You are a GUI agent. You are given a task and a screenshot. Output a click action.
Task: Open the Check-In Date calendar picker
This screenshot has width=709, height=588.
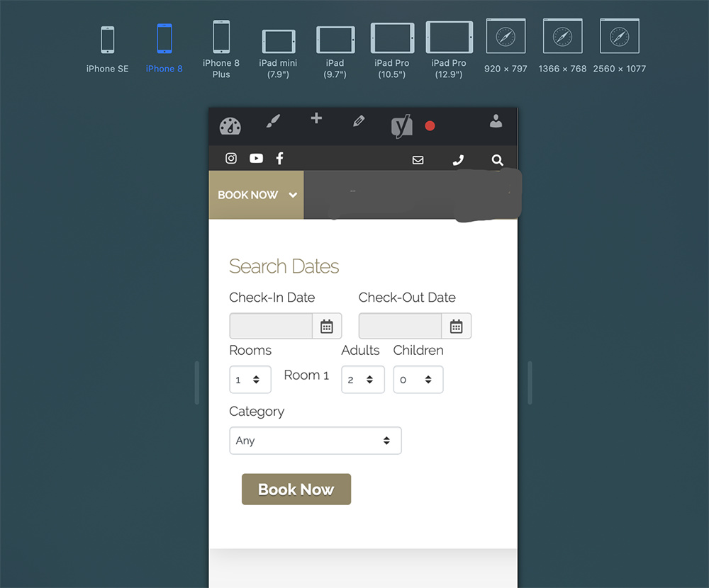(x=327, y=327)
